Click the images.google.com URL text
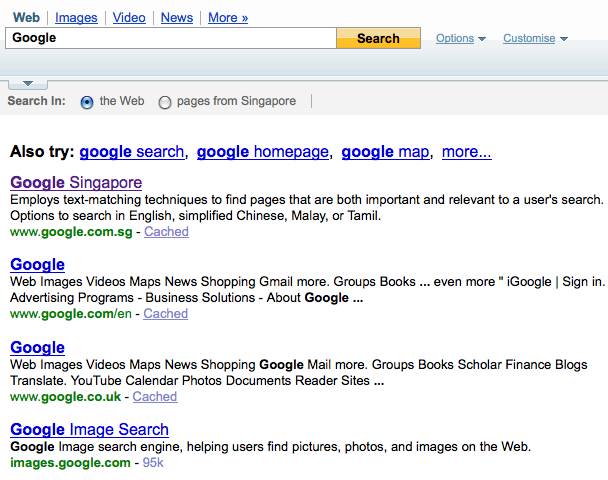 coord(70,463)
